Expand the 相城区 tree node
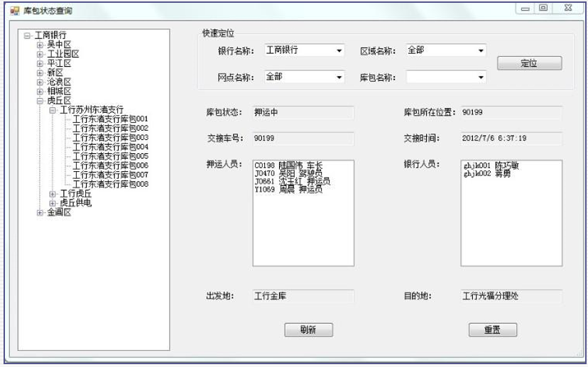Image resolution: width=588 pixels, height=367 pixels. pos(40,92)
